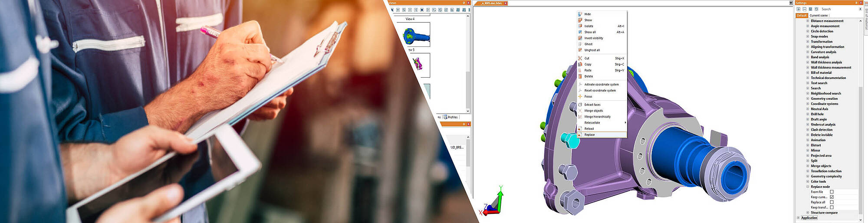Click the Extract faces icon
Screen dimensions: 868x223
[x=580, y=105]
